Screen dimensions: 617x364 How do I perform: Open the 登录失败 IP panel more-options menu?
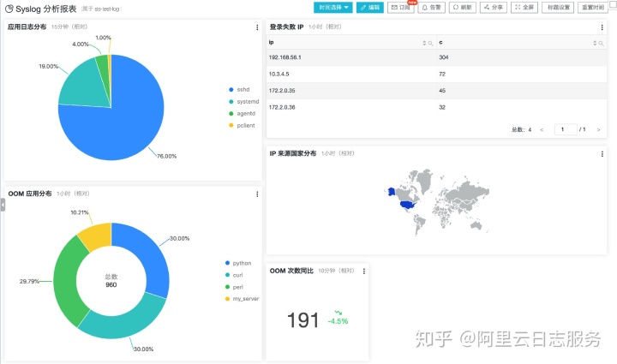coord(602,27)
